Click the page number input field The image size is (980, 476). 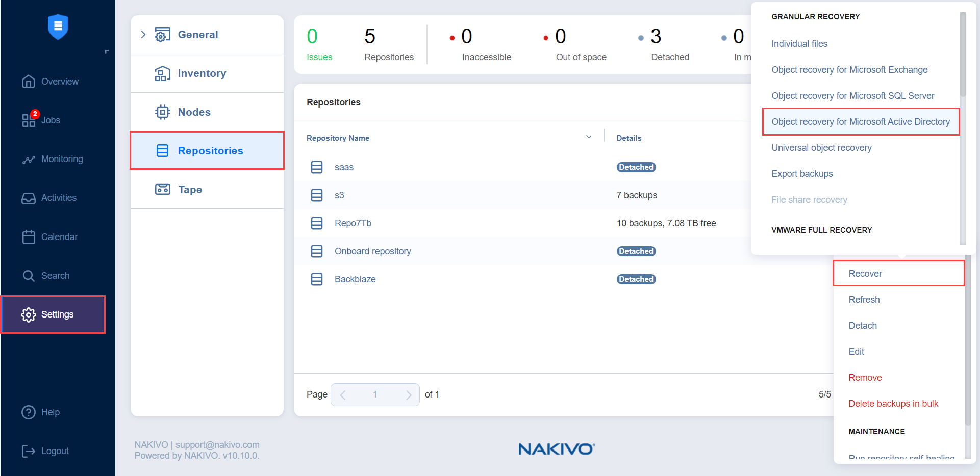[375, 394]
